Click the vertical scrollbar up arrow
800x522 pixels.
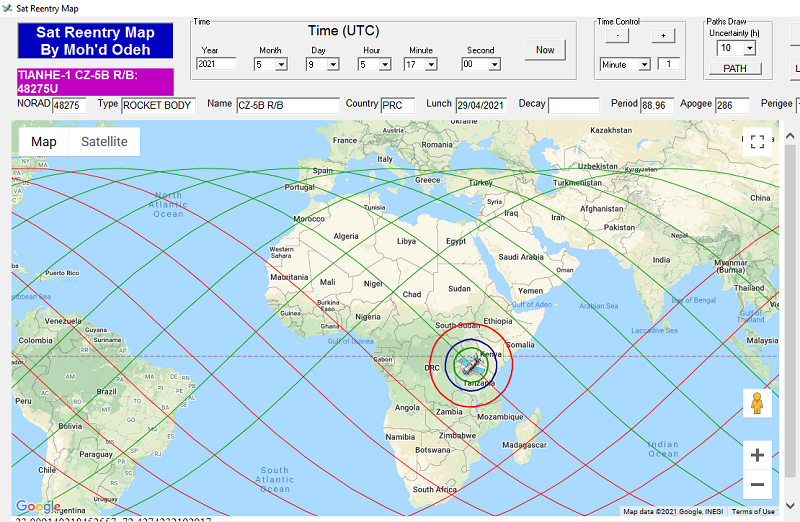(790, 136)
